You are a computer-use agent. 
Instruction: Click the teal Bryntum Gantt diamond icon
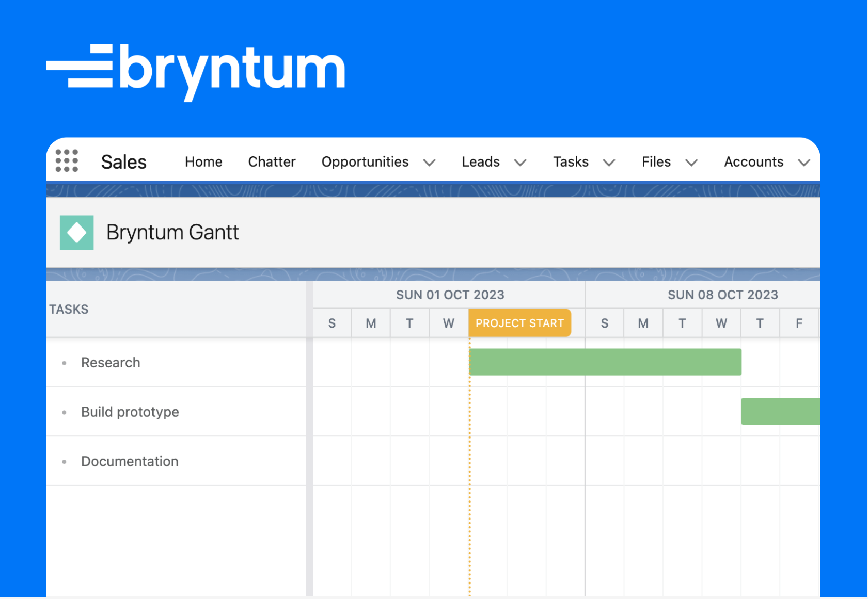pos(76,232)
